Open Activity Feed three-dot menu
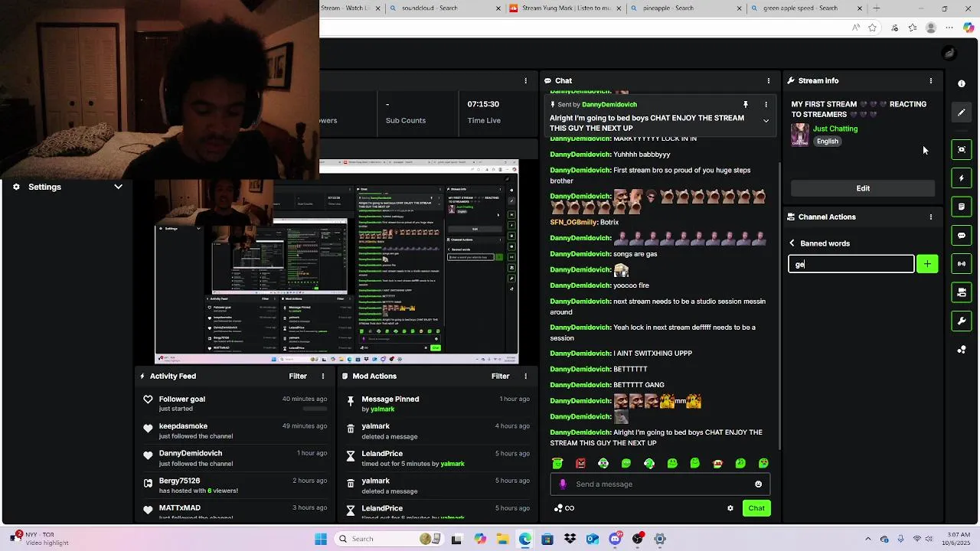The image size is (980, 551). coord(323,376)
